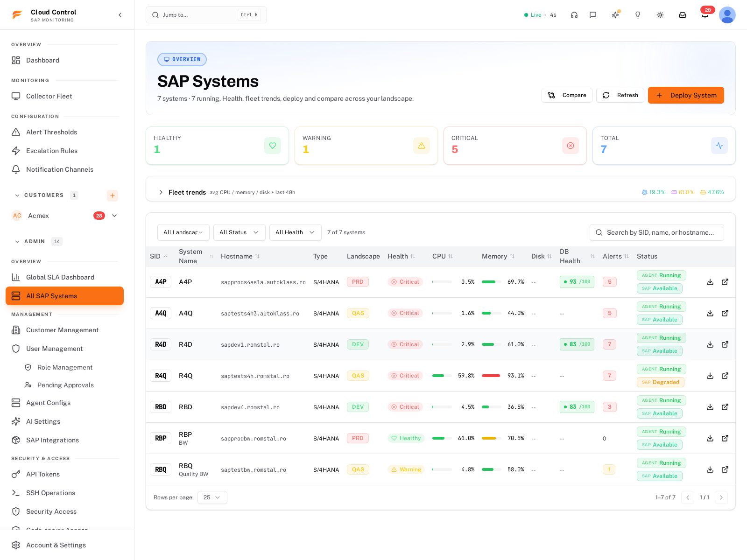Open A4P system in external view
This screenshot has width=747, height=560.
[725, 282]
